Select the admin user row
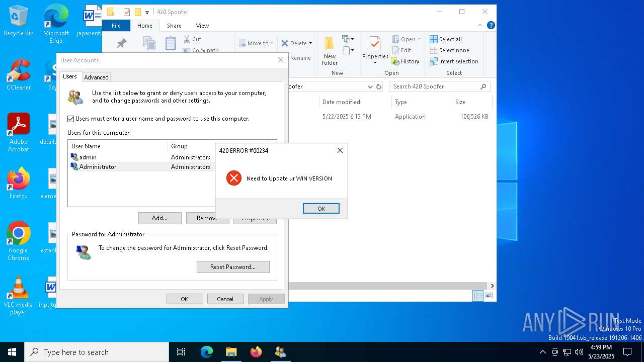This screenshot has height=362, width=644. tap(141, 157)
